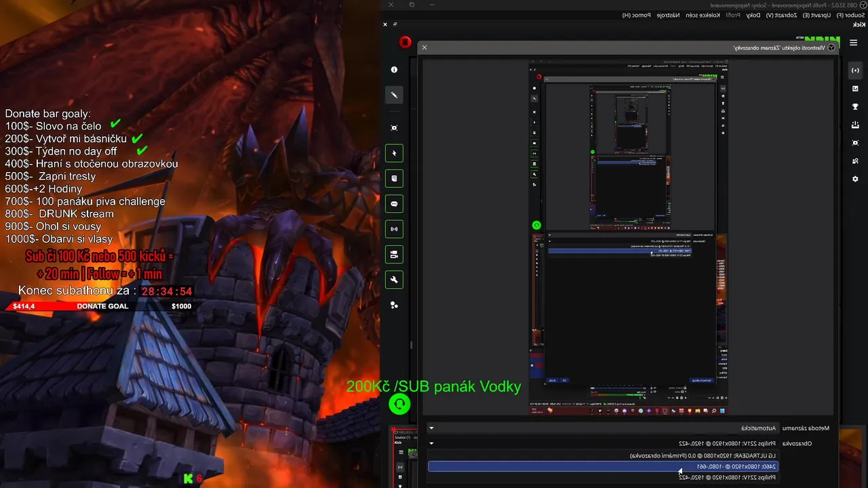
Task: Open the Zobrazit (V) menu
Action: coord(781,15)
